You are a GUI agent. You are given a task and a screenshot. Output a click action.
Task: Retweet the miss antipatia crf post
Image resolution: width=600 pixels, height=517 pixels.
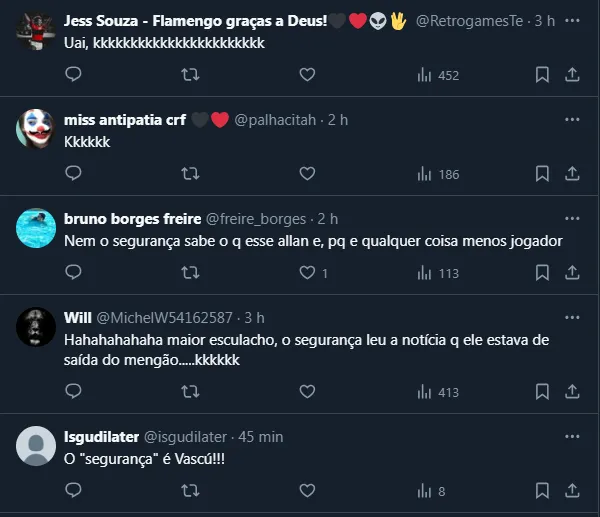[x=190, y=174]
